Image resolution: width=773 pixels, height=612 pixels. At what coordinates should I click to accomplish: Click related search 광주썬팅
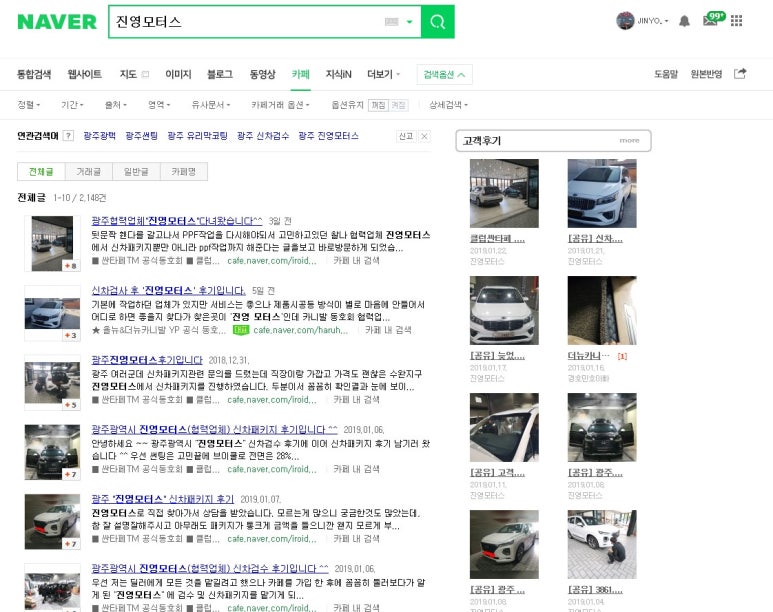141,136
